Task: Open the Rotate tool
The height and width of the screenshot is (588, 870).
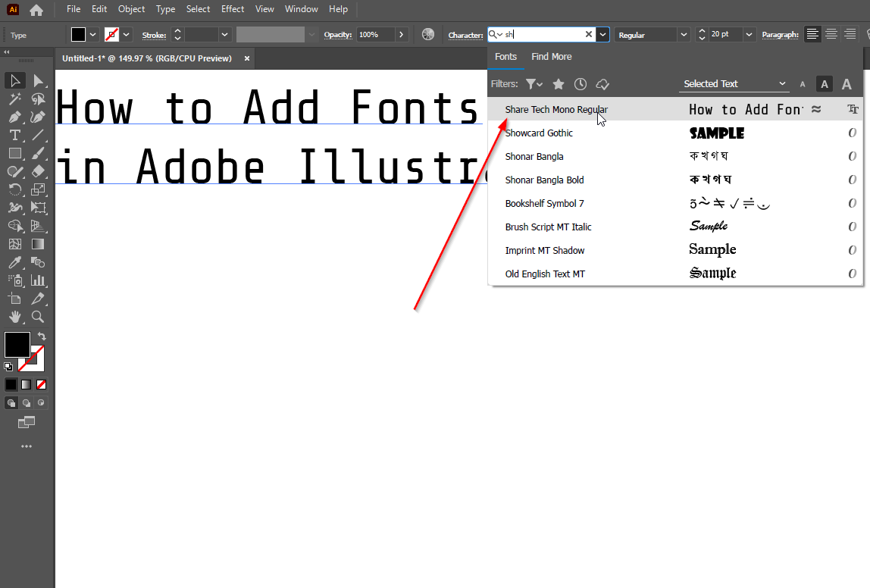Action: [14, 189]
